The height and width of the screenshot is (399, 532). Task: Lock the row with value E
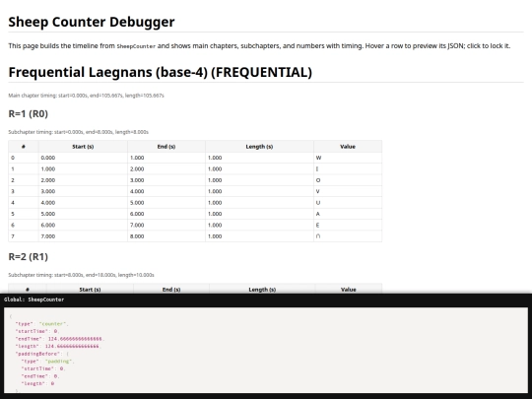(195, 225)
